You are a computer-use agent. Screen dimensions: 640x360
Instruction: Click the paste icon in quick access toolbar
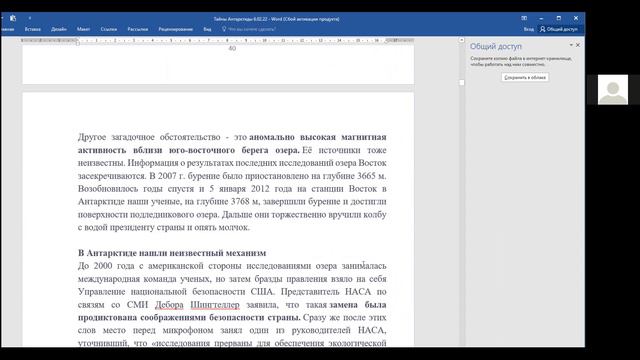(x=13, y=18)
